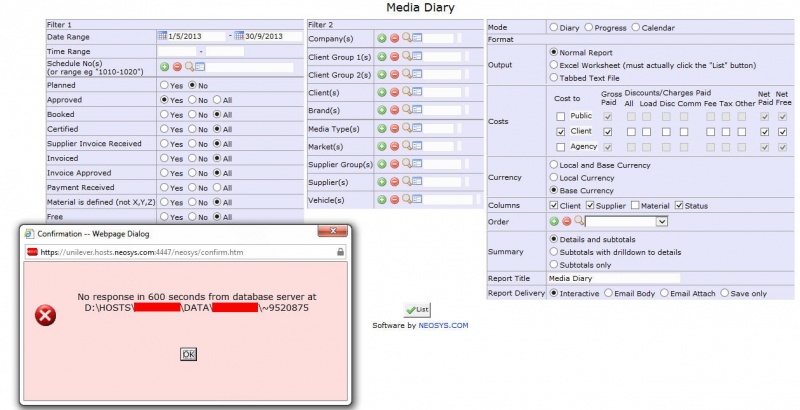This screenshot has height=410, width=800.
Task: Search Schedule Nos with magnifier icon
Action: pos(189,66)
